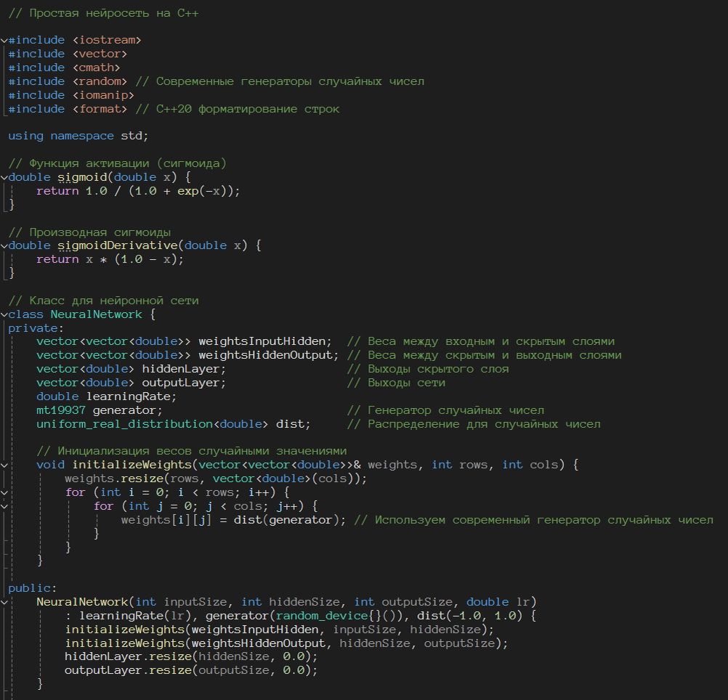Click the '// Простая нейросеть на C++' comment
This screenshot has height=700, width=728.
tap(104, 13)
